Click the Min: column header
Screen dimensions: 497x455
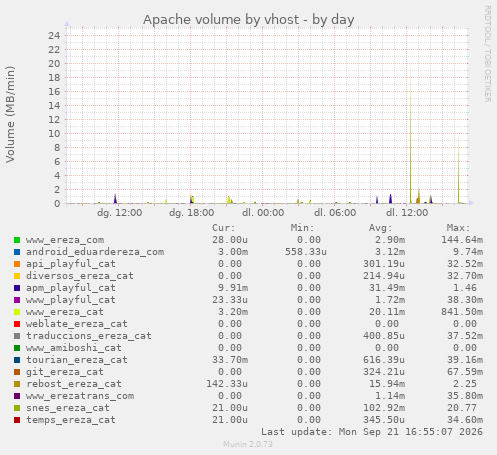[x=302, y=228]
